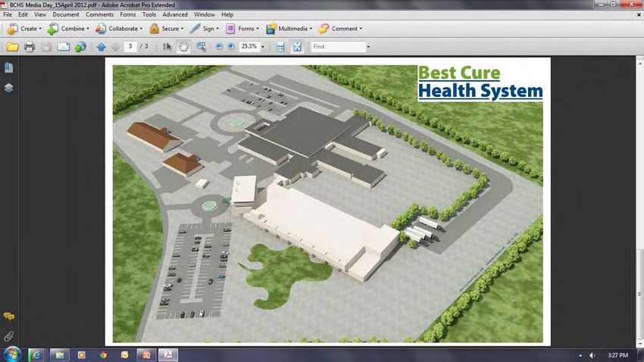Click the Windows Start orb

(x=12, y=354)
